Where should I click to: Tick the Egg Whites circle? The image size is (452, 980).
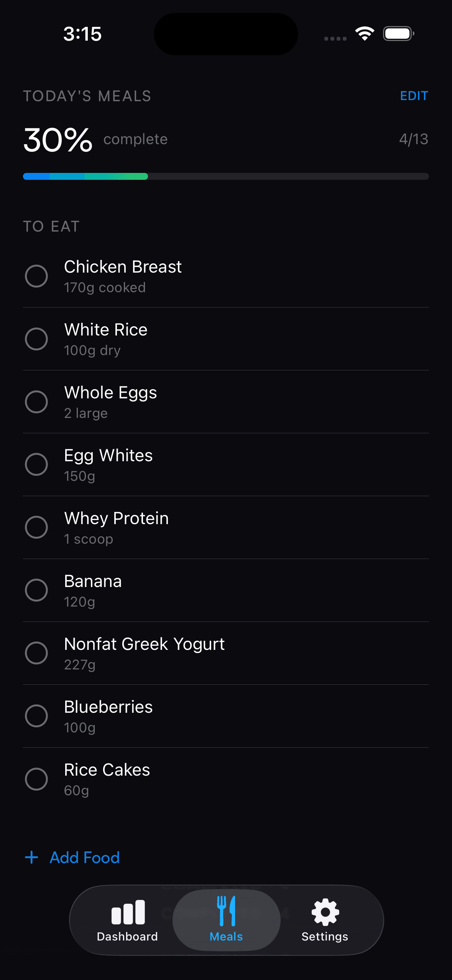pyautogui.click(x=36, y=464)
